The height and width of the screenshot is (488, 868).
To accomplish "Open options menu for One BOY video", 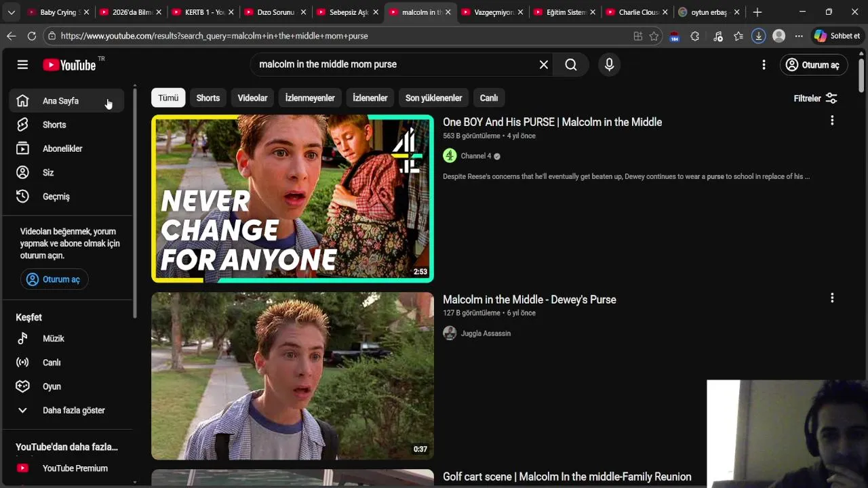I will coord(832,121).
